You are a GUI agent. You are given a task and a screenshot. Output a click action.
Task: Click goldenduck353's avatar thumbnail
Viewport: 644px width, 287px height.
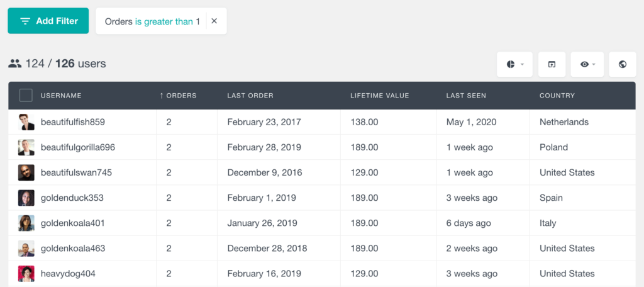[x=26, y=198]
